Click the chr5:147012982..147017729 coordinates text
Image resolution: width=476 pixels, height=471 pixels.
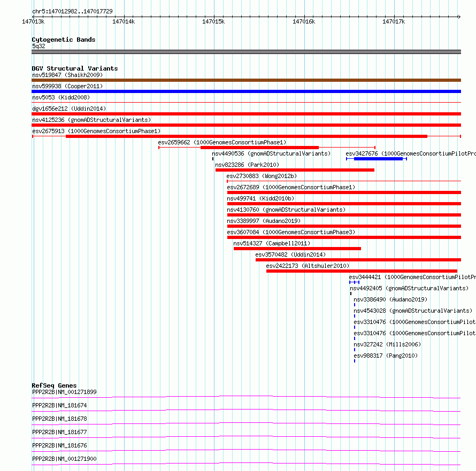point(72,11)
